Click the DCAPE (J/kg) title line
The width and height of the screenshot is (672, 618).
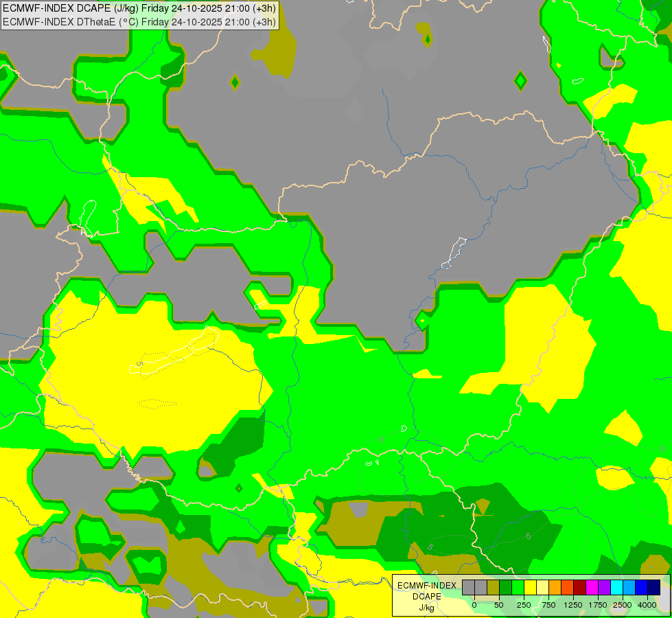tap(139, 8)
